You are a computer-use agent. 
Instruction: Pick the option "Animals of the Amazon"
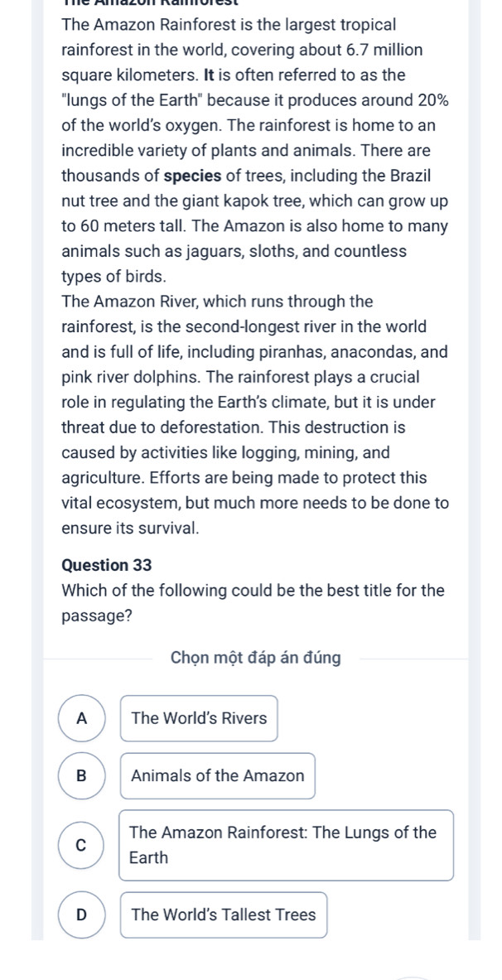tap(218, 775)
